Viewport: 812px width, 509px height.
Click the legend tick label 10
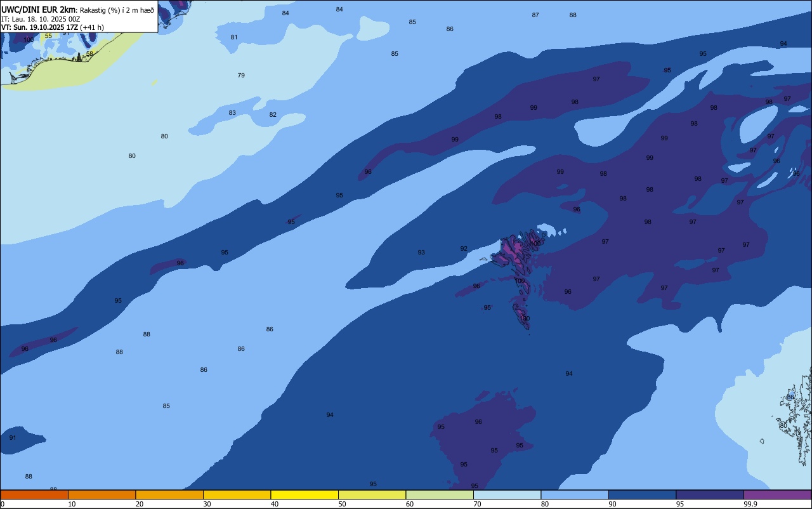[72, 504]
